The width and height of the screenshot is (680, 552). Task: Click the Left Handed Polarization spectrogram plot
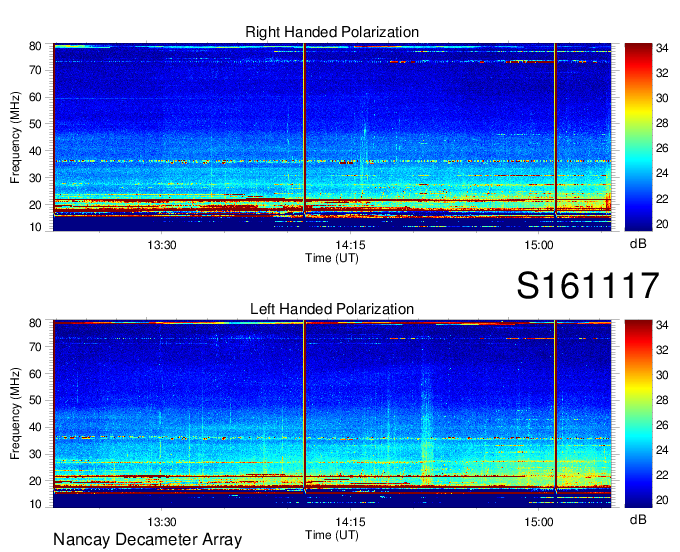[x=332, y=414]
